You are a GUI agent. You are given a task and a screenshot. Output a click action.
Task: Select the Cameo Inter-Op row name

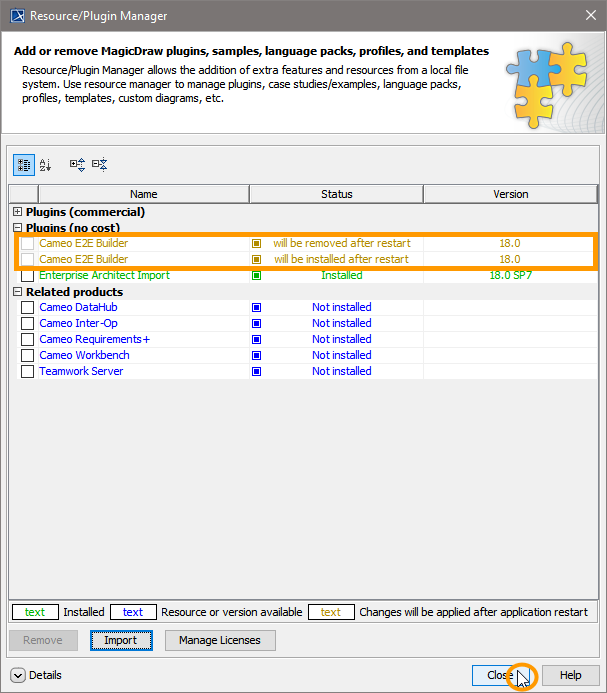(x=78, y=323)
